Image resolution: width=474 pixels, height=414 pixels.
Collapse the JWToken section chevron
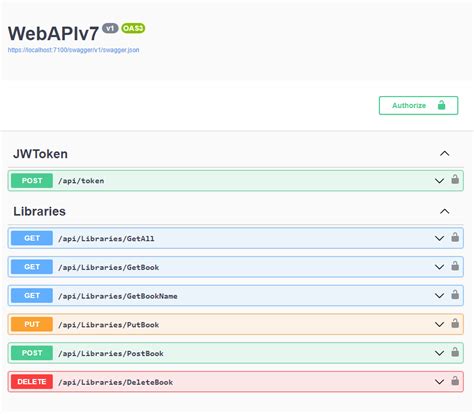click(444, 153)
